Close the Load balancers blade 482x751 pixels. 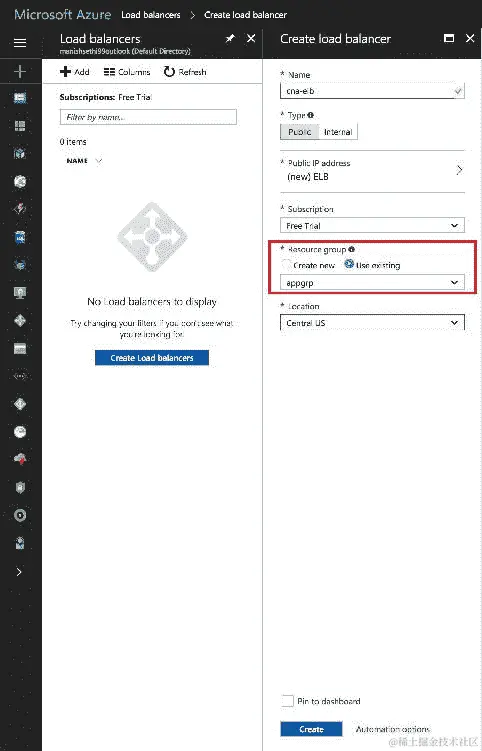pos(251,38)
